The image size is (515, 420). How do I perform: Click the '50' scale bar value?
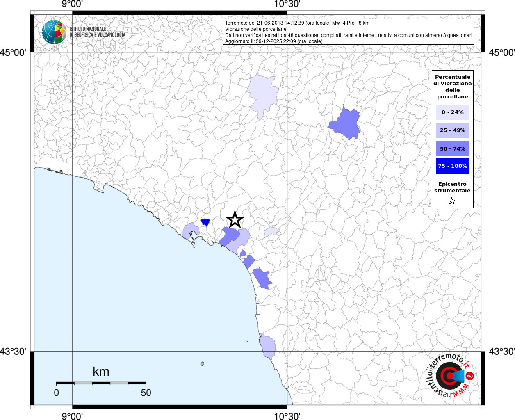[146, 393]
